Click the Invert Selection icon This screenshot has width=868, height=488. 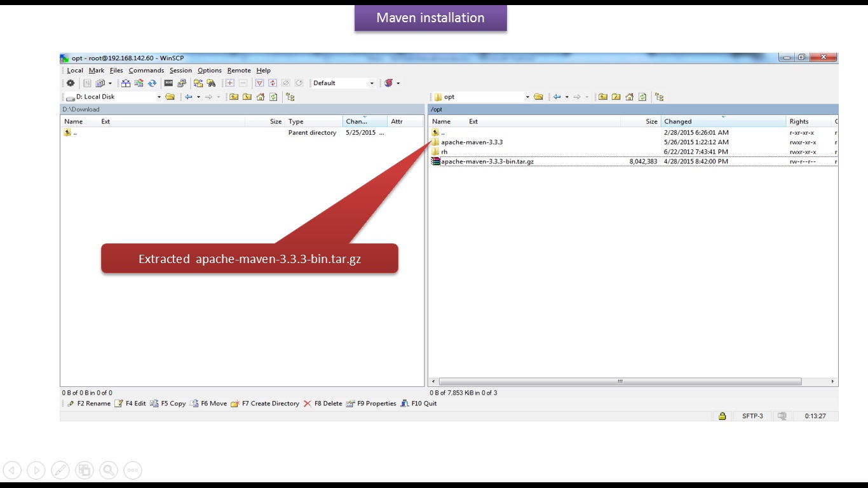[x=273, y=83]
